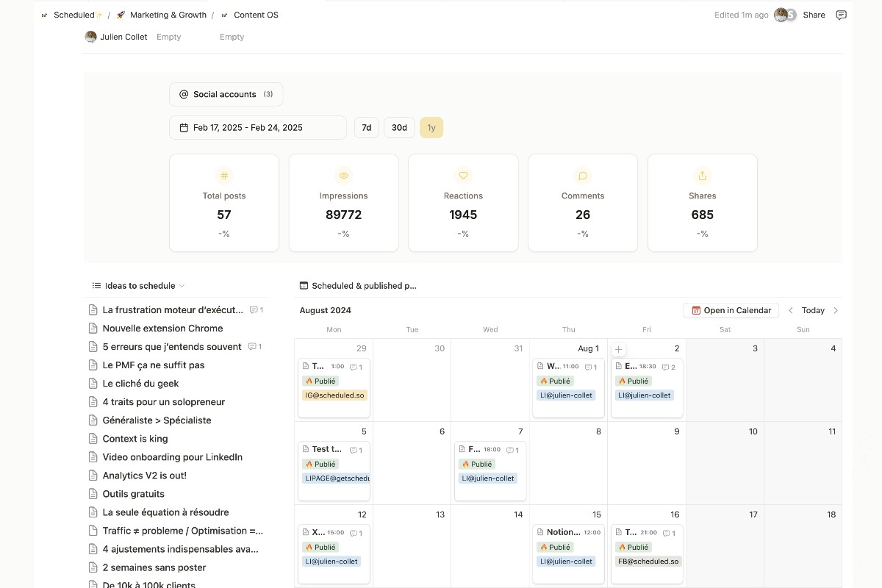Viewport: 882px width, 588px height.
Task: Open comment bubble on La frustration idea
Action: point(254,310)
